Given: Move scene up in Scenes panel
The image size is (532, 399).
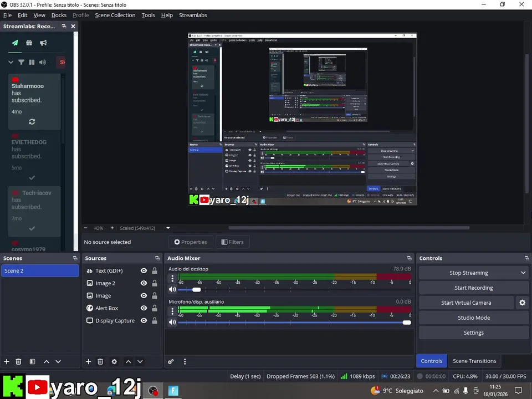Looking at the screenshot, I should click(47, 361).
